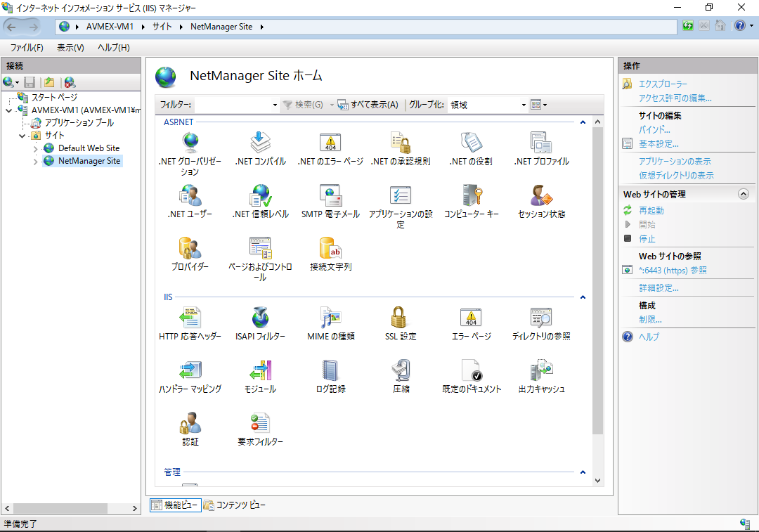Open SSL 設定 feature
Image resolution: width=759 pixels, height=532 pixels.
pyautogui.click(x=401, y=324)
